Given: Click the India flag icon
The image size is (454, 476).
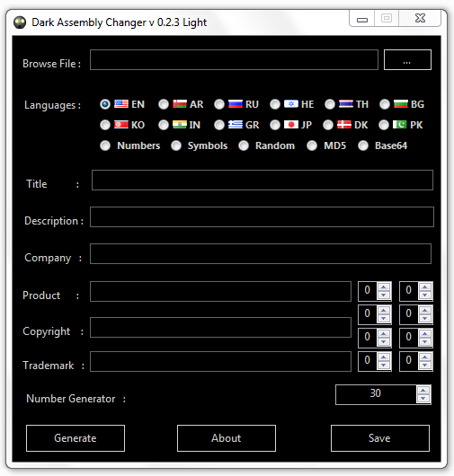Looking at the screenshot, I should click(x=179, y=125).
